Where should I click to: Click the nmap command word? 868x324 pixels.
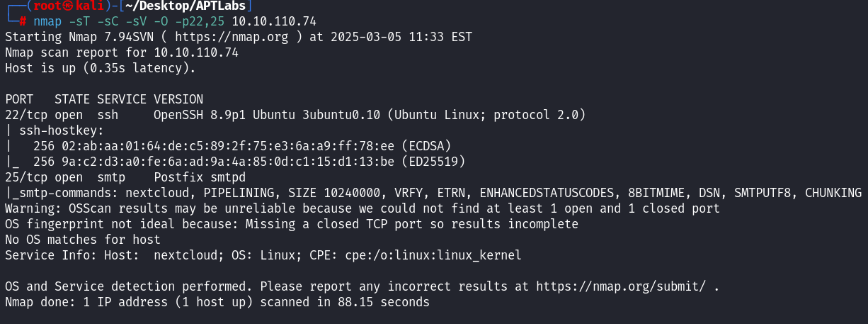pos(47,21)
